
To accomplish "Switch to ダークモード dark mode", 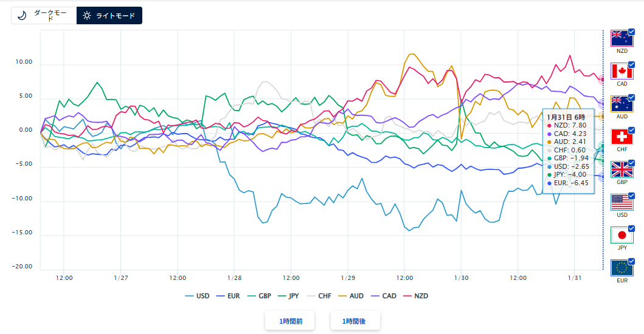I will (x=43, y=16).
